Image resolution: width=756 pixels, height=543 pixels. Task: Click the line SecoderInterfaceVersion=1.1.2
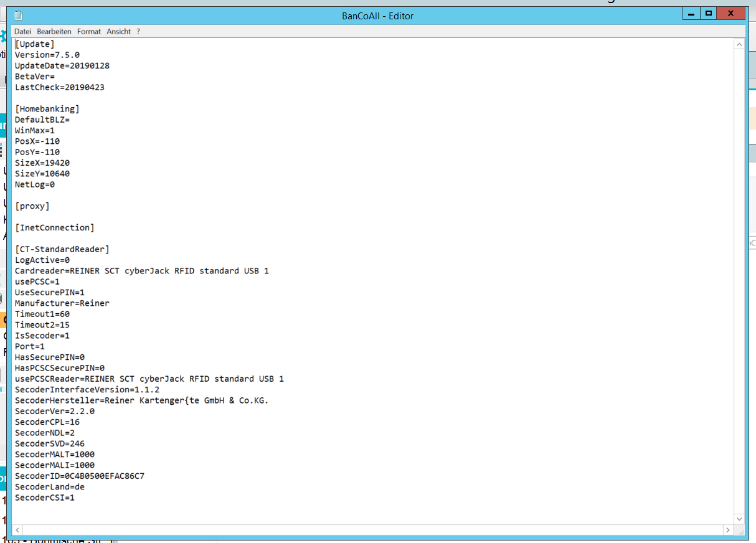click(x=87, y=390)
